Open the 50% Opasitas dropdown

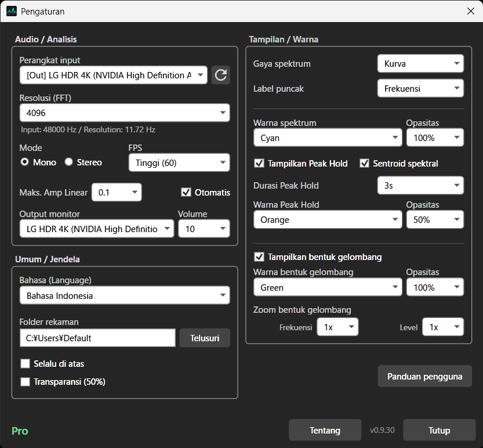click(x=435, y=219)
